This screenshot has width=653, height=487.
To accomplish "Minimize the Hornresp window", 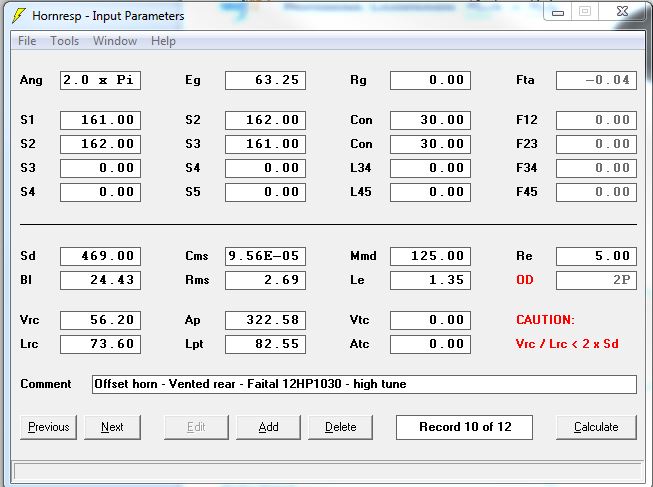I will 558,12.
